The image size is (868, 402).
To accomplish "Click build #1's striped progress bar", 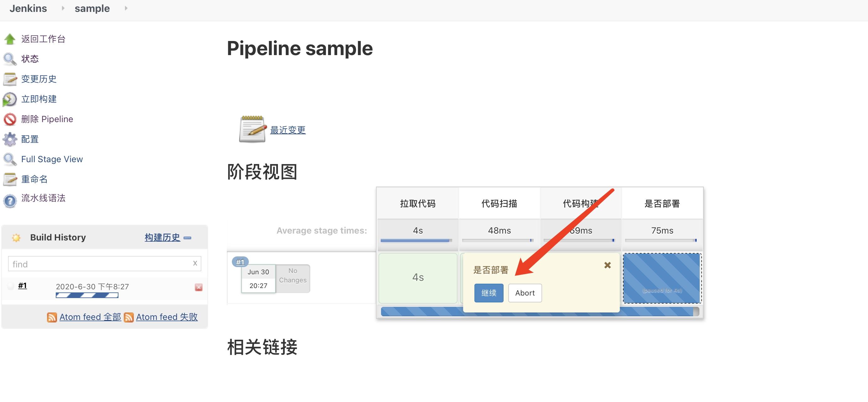I will (x=87, y=295).
